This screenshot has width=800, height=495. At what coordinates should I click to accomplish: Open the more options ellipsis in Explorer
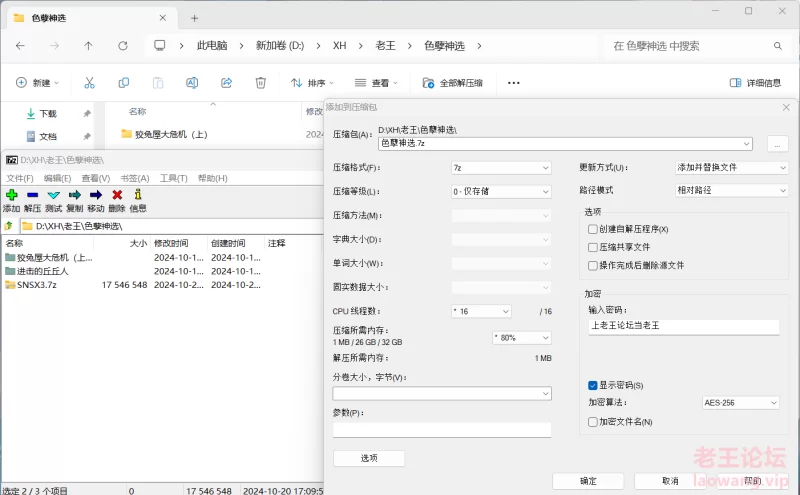pos(513,83)
